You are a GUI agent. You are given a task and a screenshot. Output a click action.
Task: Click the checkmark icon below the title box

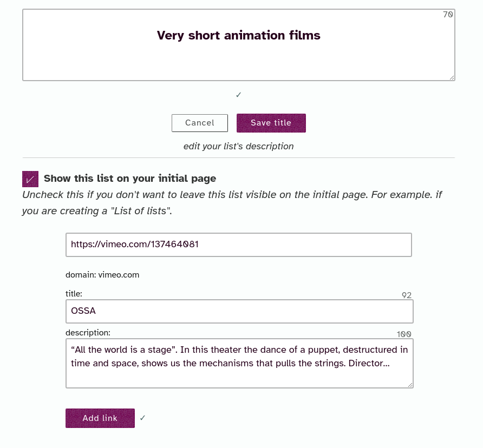(238, 95)
